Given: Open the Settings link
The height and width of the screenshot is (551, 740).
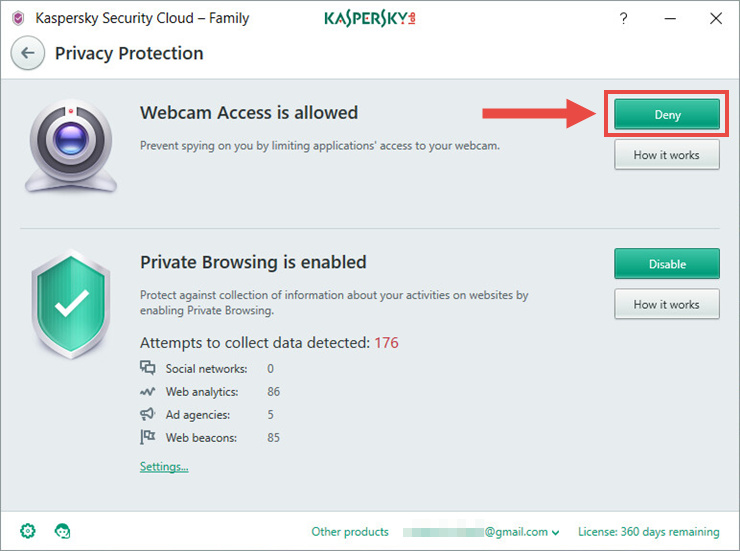Looking at the screenshot, I should [x=164, y=467].
